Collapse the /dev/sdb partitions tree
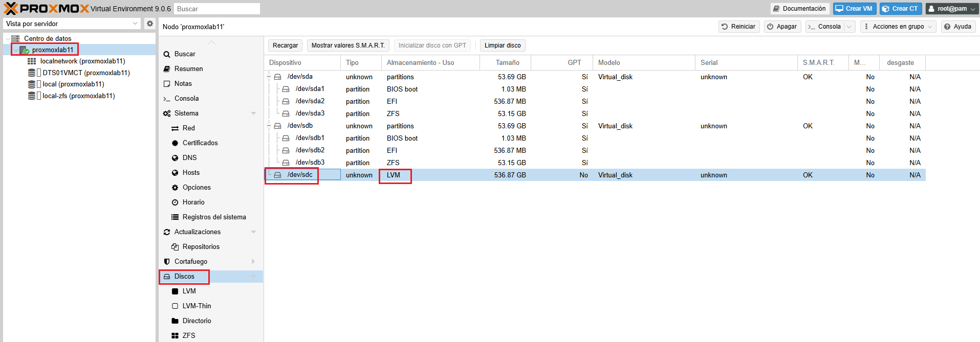Viewport: 980px width, 342px height. [x=269, y=126]
